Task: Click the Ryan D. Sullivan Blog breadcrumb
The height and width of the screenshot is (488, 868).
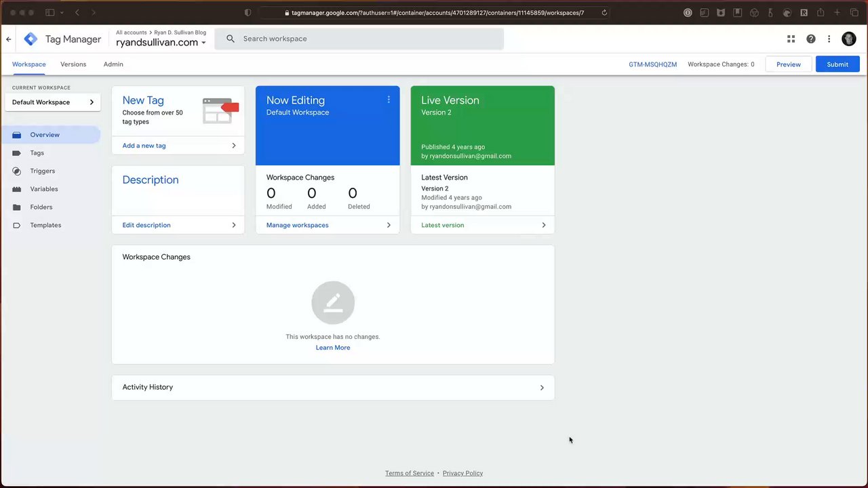Action: pos(180,33)
